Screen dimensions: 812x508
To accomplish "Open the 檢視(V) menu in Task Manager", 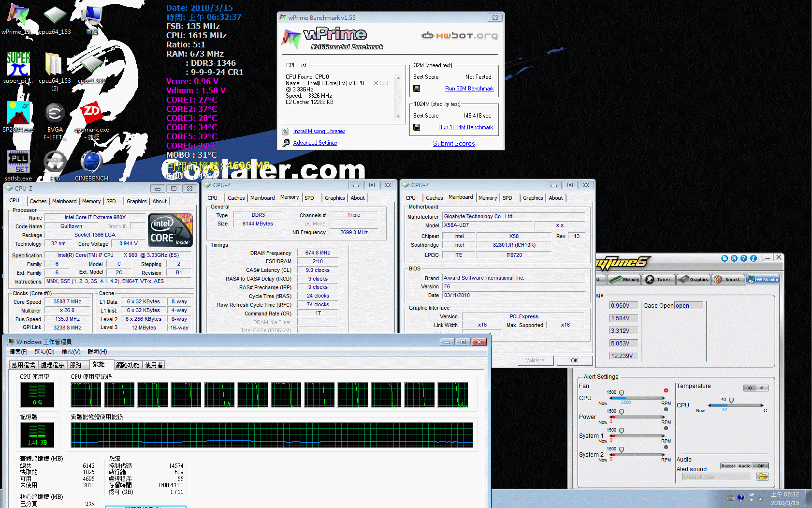I will [x=71, y=352].
